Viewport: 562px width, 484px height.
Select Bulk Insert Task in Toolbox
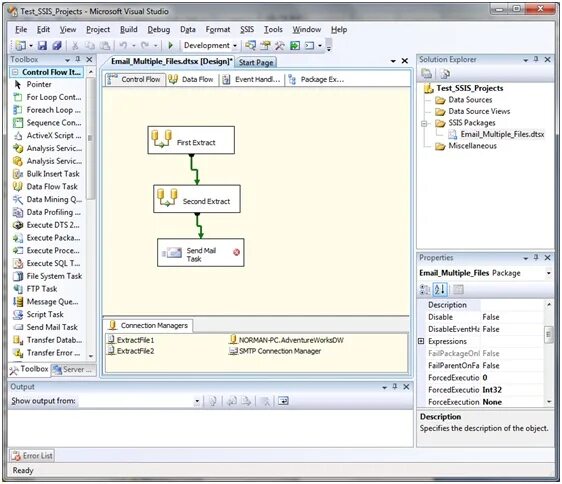click(x=46, y=174)
